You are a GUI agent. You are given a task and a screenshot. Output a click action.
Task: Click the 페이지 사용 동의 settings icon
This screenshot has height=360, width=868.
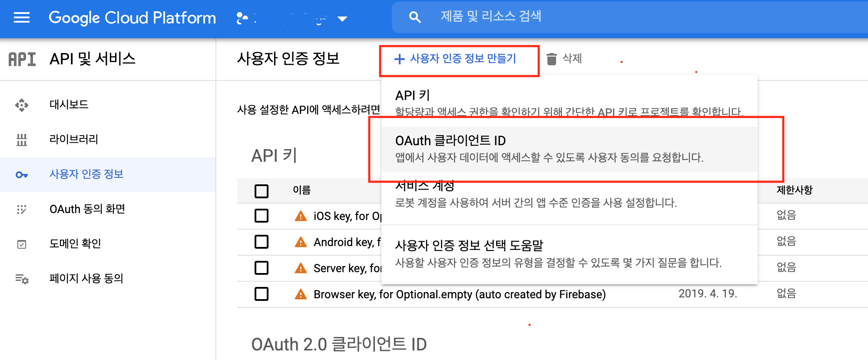point(22,279)
